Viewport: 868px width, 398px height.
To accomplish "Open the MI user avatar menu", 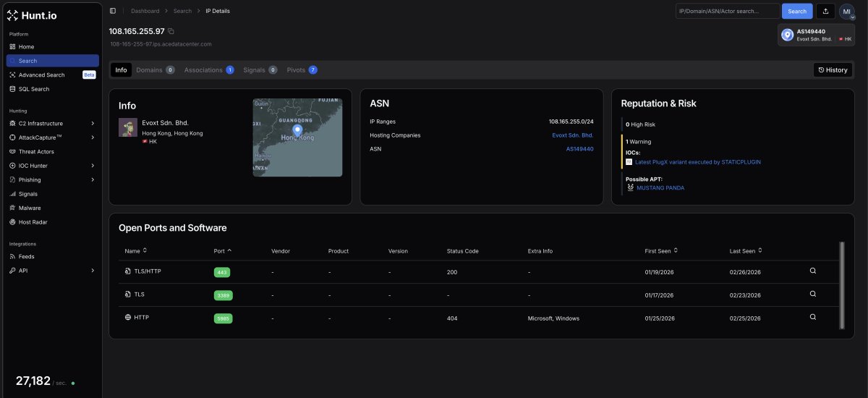I will 846,12.
